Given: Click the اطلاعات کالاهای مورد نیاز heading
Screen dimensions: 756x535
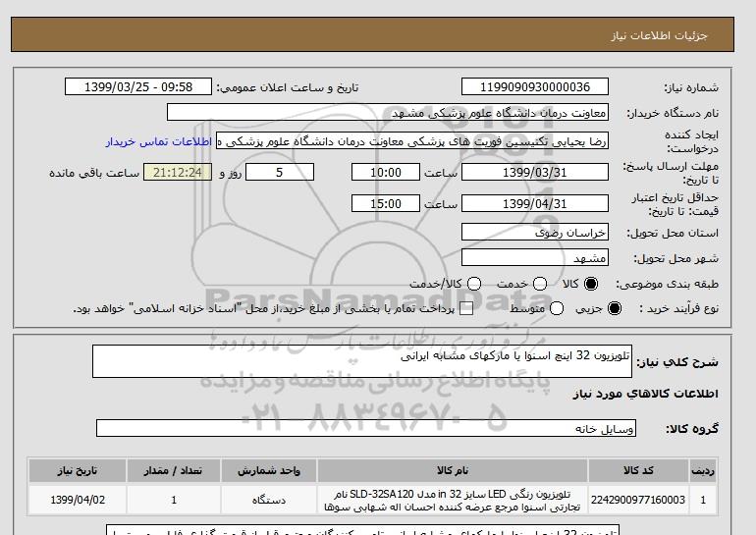Looking at the screenshot, I should (x=646, y=394).
